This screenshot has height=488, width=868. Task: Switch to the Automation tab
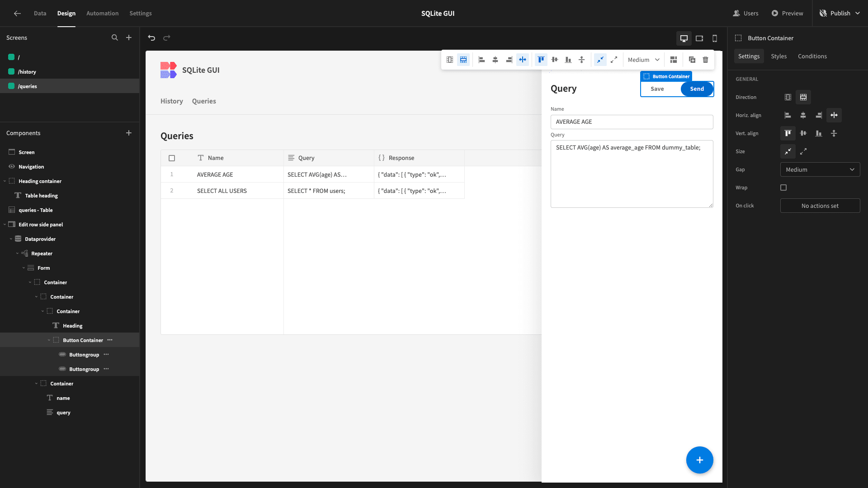tap(102, 14)
